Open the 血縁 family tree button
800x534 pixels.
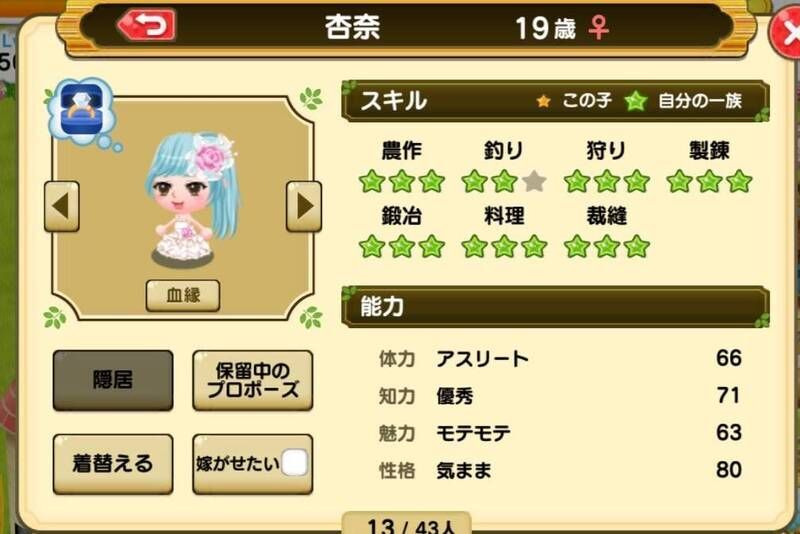pyautogui.click(x=183, y=295)
